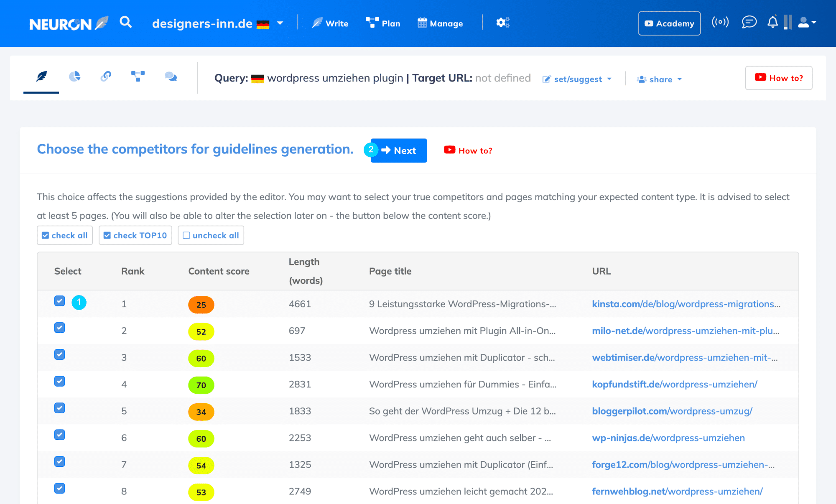Image resolution: width=836 pixels, height=504 pixels.
Task: Switch to content plan nodes tab
Action: click(138, 76)
